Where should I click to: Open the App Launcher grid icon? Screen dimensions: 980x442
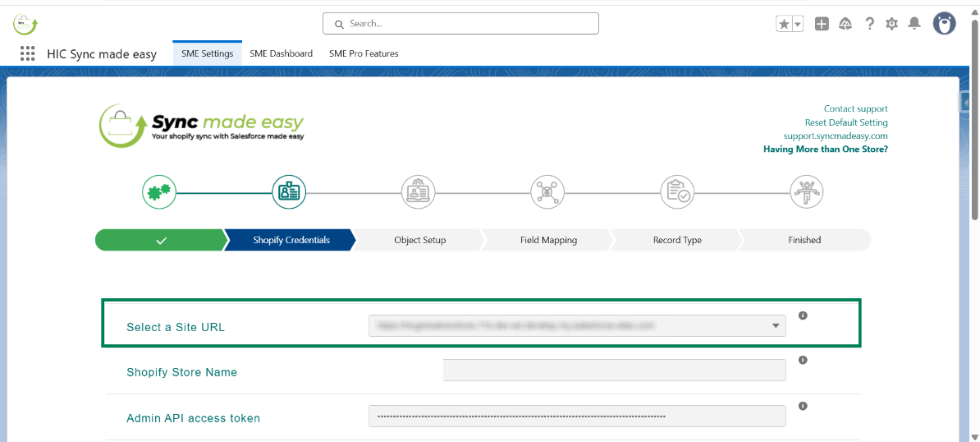pos(27,53)
